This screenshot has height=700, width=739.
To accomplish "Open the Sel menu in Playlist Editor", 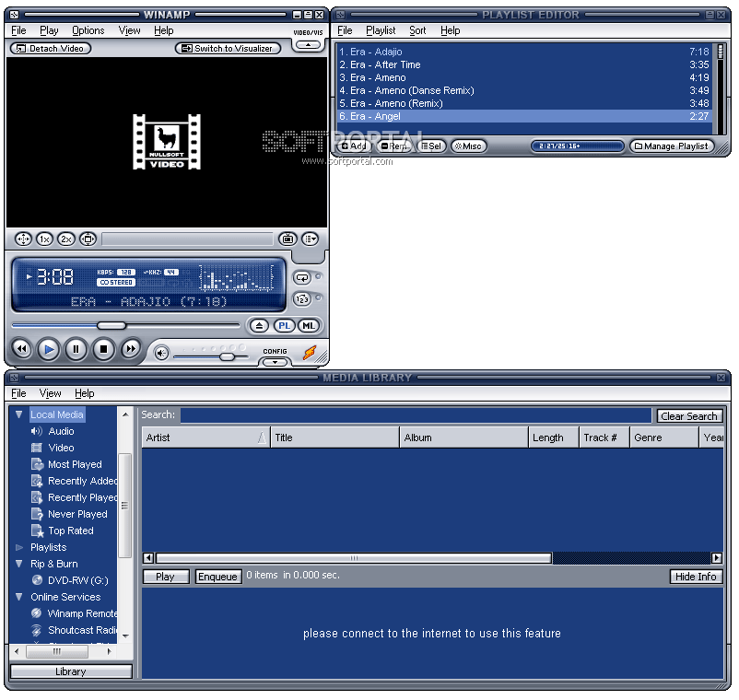I will [x=431, y=146].
